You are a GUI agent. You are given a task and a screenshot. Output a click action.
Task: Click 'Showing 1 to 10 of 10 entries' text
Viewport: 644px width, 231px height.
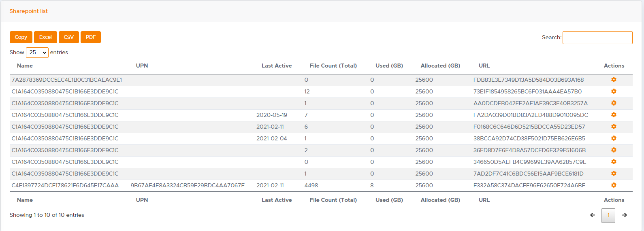(x=47, y=215)
